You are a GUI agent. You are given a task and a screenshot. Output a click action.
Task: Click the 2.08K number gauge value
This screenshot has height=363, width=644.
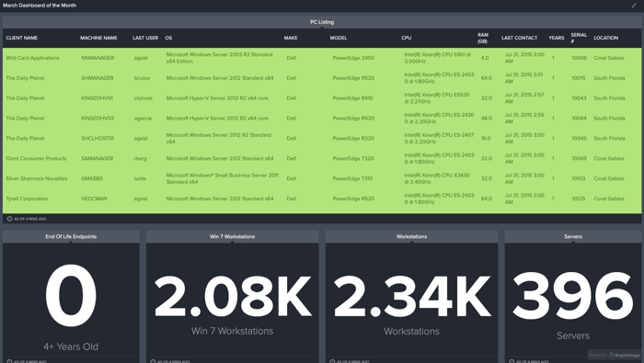[233, 297]
